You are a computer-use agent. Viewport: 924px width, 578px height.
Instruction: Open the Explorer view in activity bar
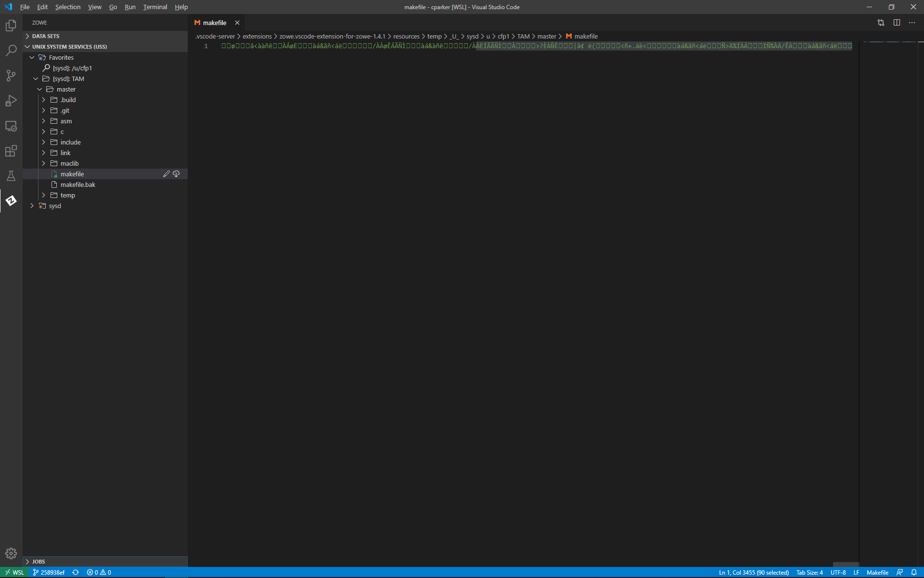11,25
